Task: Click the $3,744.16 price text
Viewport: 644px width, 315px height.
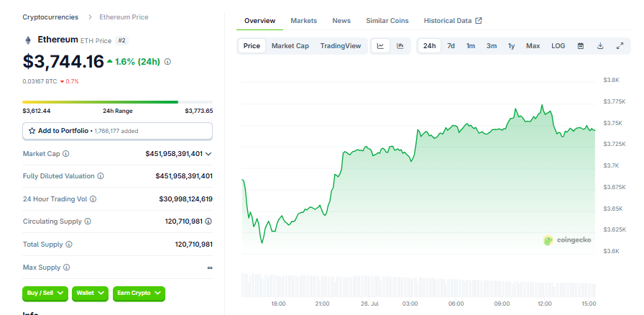Action: click(63, 61)
